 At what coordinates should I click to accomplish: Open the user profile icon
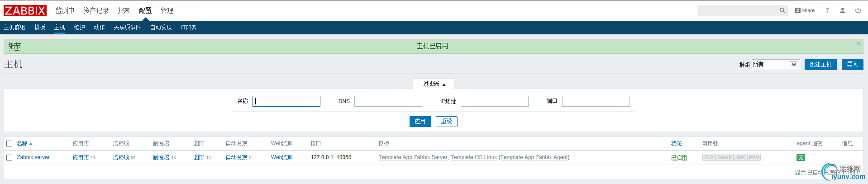coord(842,10)
